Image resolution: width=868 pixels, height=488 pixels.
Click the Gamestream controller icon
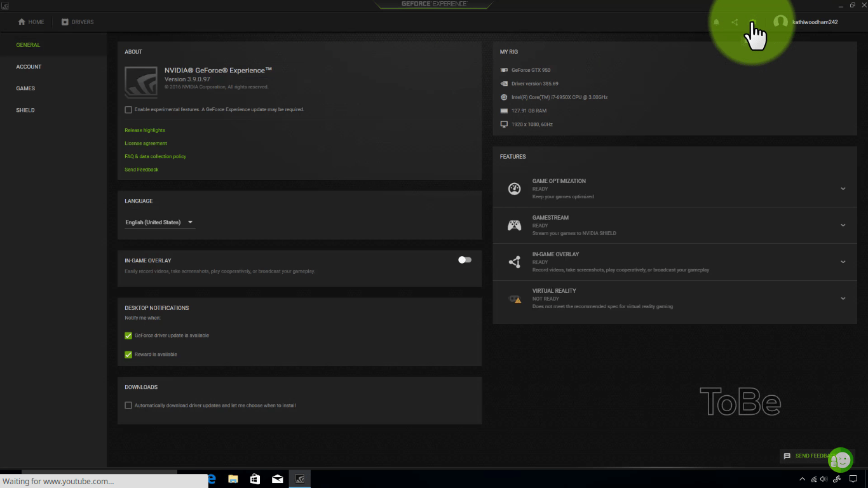click(x=515, y=226)
